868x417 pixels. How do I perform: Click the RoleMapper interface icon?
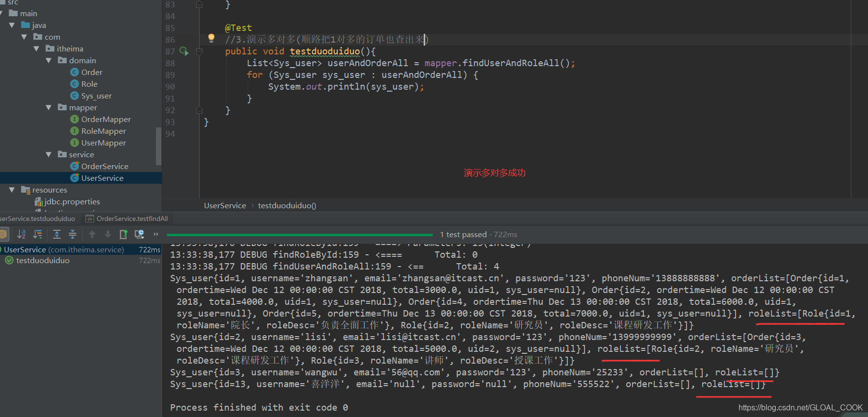[75, 131]
